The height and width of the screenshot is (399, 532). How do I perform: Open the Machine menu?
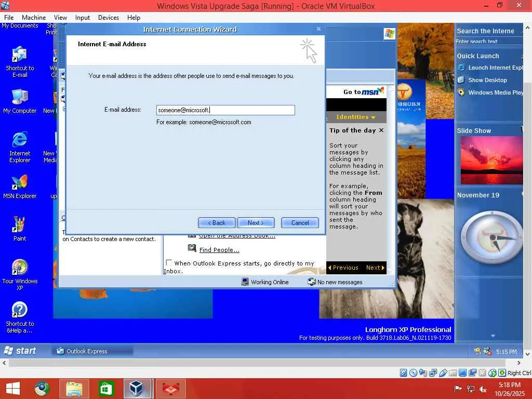coord(34,18)
